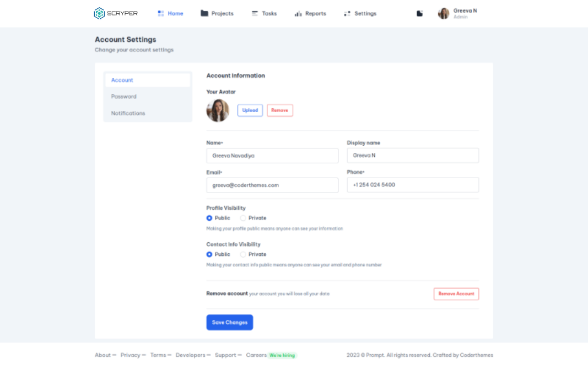Open the Careers footer link
Image resolution: width=588 pixels, height=368 pixels.
pyautogui.click(x=256, y=355)
